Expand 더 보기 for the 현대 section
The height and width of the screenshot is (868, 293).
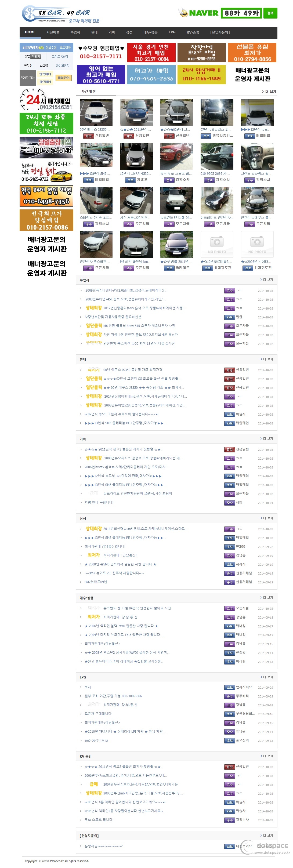point(266,359)
